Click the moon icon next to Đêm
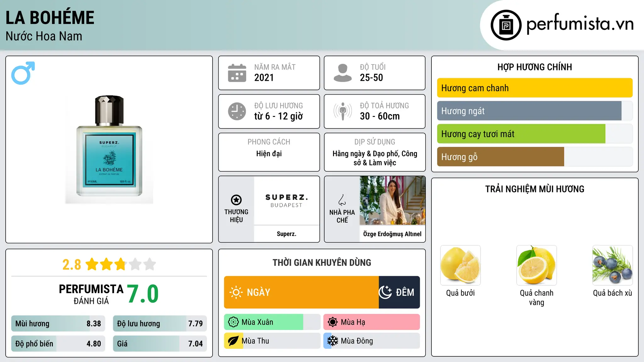Viewport: 644px width, 362px height. pyautogui.click(x=385, y=292)
